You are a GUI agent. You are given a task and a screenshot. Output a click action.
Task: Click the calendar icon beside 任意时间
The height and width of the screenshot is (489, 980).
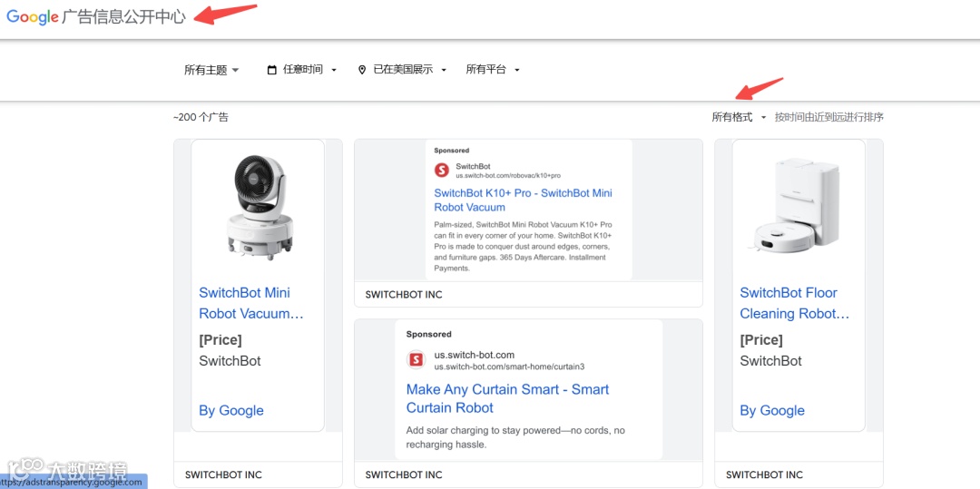pyautogui.click(x=272, y=70)
